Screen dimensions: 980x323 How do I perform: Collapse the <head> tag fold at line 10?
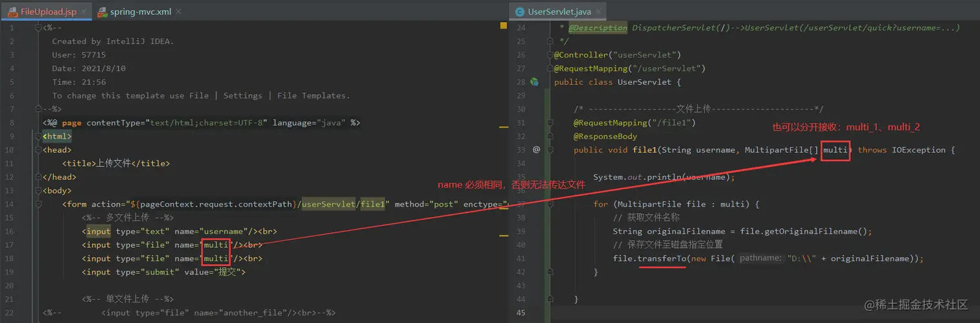point(40,150)
